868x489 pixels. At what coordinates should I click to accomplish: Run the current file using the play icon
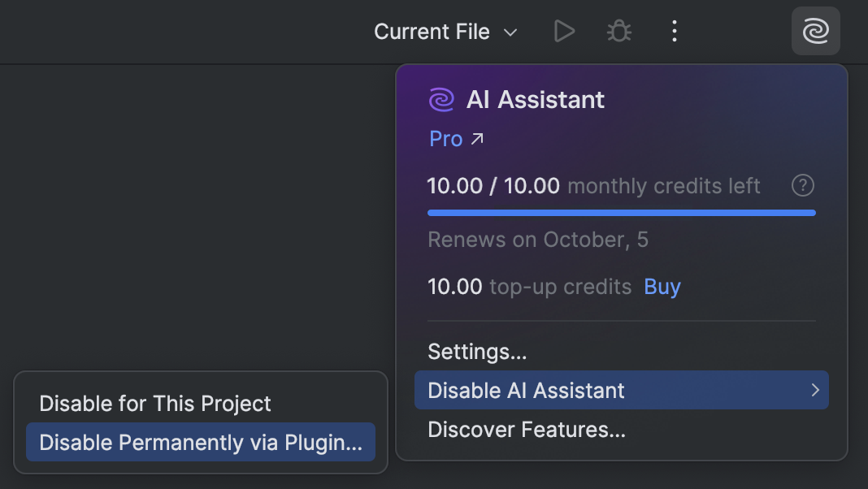(564, 31)
